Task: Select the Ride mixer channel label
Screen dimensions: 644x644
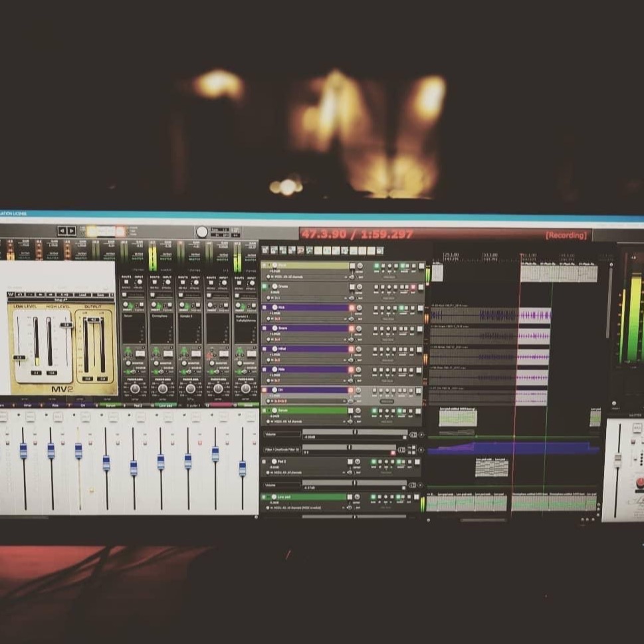Action: point(55,404)
